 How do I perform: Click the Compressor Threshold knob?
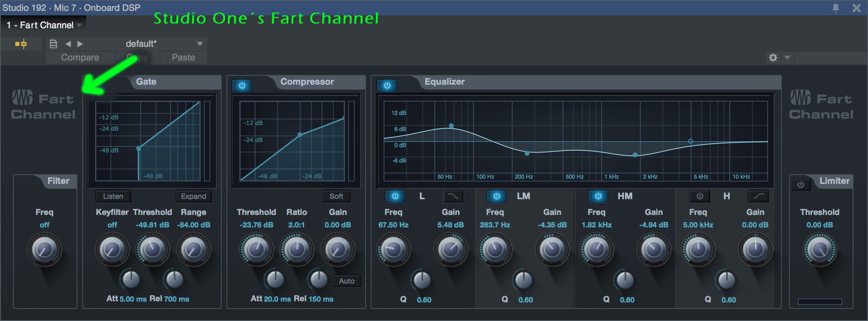(x=256, y=250)
